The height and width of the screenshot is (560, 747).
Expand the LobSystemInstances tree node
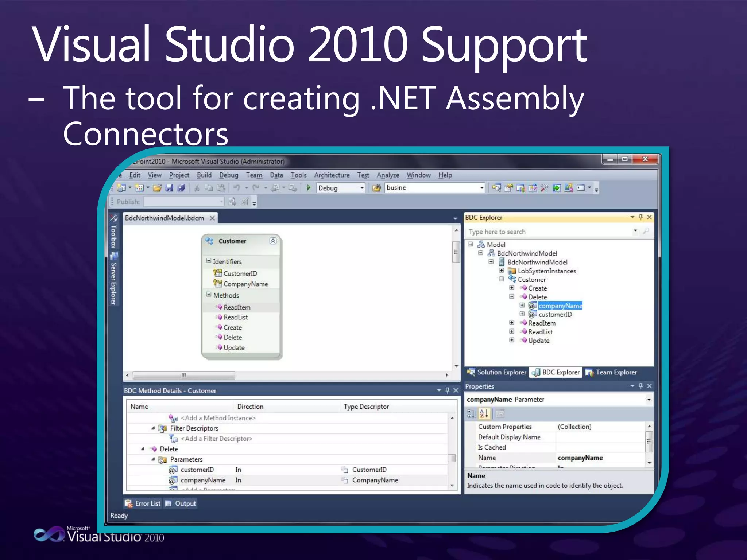[502, 271]
